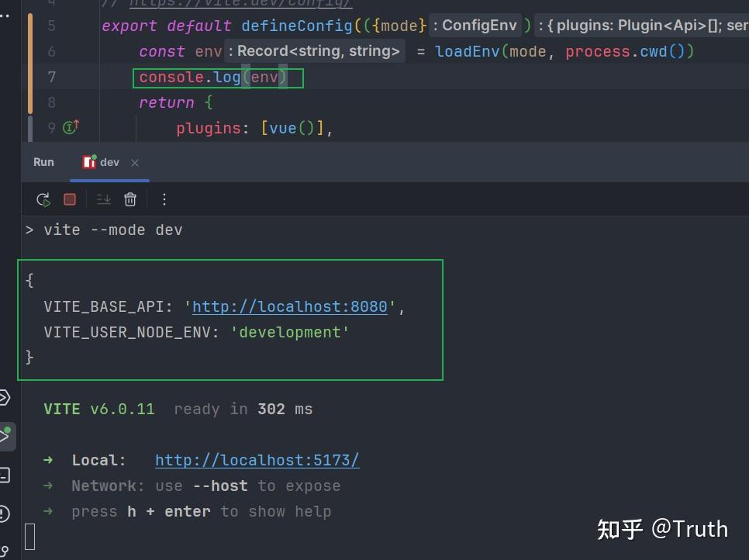
Task: Click the Run tool window title
Action: pyautogui.click(x=43, y=162)
